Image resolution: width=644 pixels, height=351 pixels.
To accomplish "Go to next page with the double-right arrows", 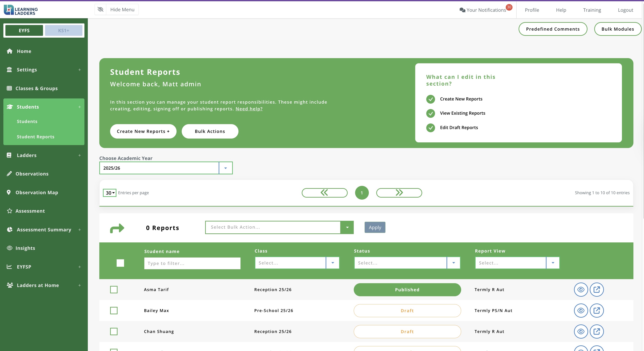I will click(399, 193).
